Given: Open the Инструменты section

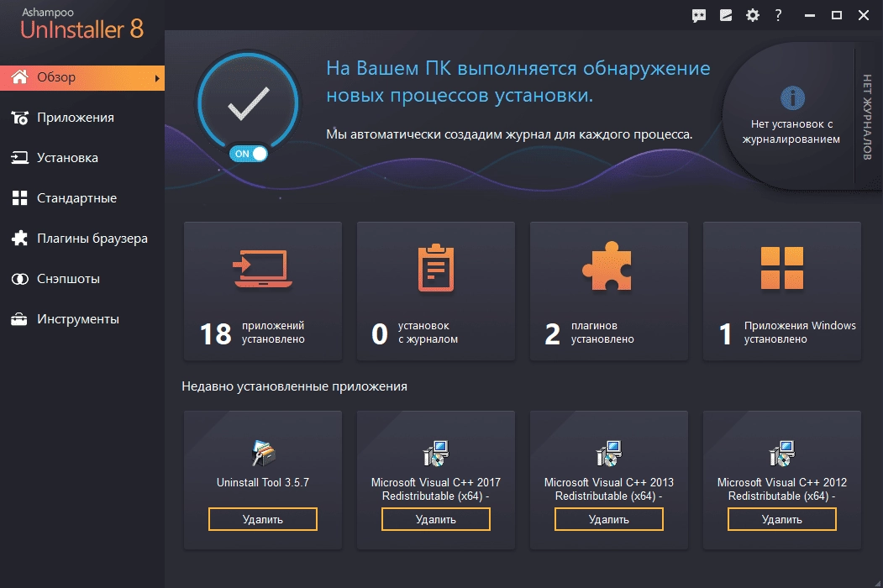Looking at the screenshot, I should pyautogui.click(x=82, y=319).
